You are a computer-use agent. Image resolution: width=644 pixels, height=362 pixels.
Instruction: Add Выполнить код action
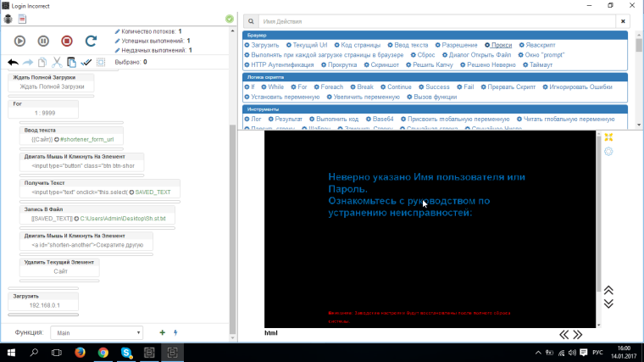click(x=334, y=120)
